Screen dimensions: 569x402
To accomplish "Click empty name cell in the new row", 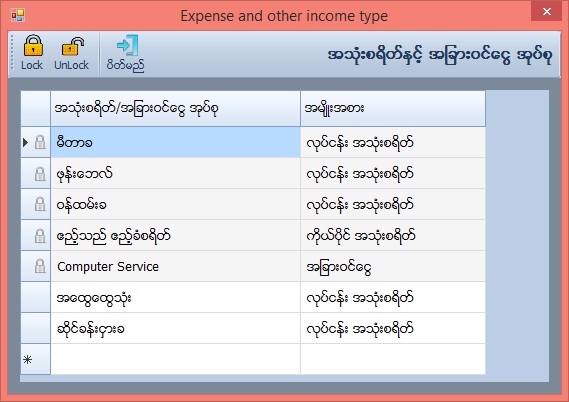I will (176, 359).
